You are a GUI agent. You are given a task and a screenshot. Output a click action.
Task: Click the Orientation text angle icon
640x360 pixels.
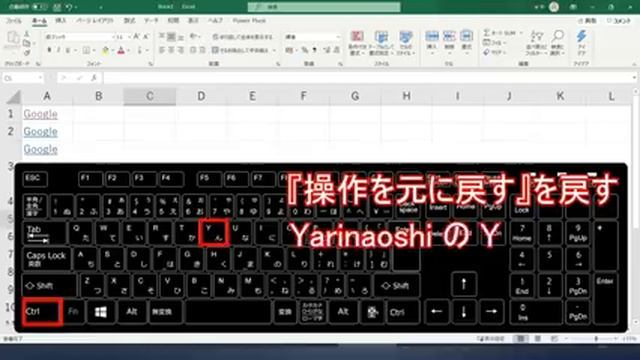[194, 37]
